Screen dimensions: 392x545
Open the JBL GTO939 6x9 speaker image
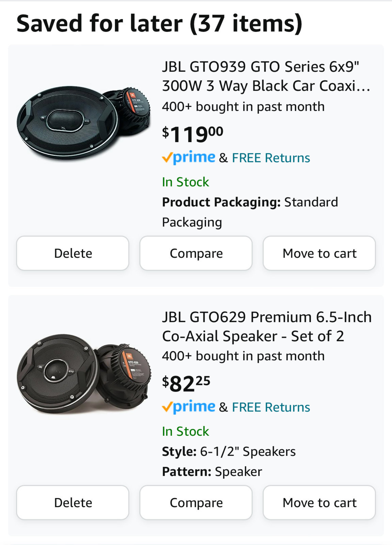[x=84, y=123]
